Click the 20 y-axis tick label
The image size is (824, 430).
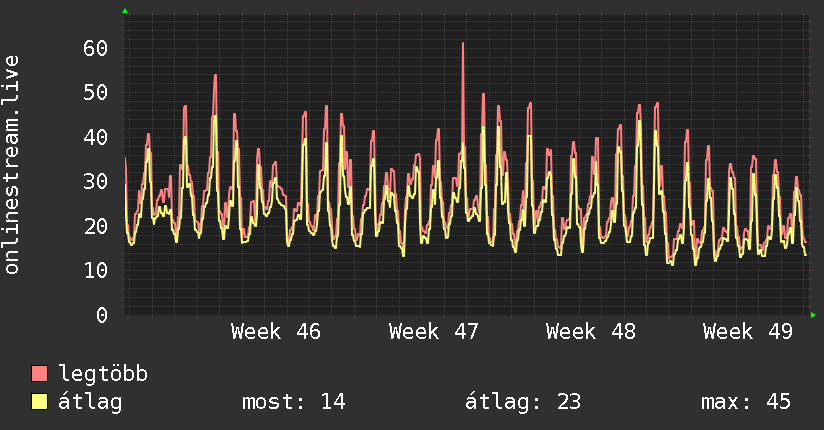click(95, 227)
